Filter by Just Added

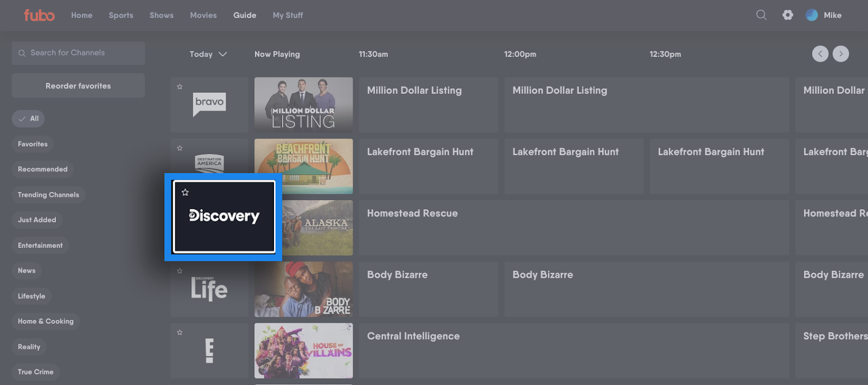point(37,220)
